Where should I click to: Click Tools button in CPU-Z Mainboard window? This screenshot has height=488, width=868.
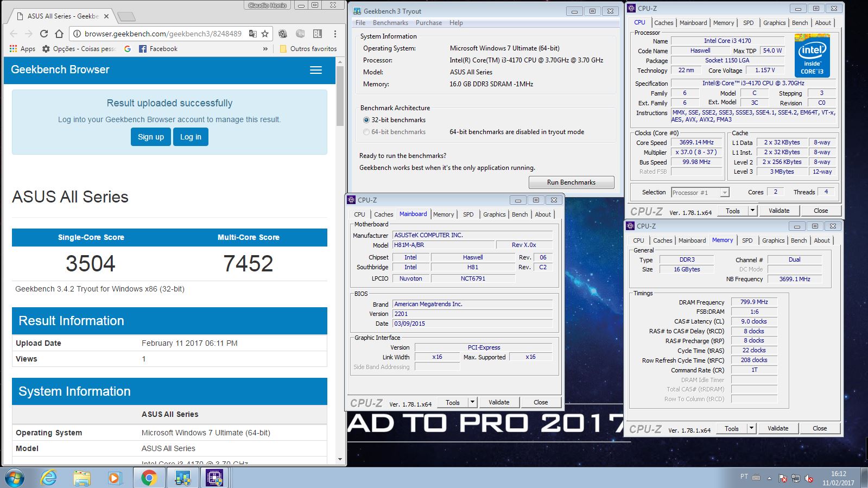click(453, 402)
